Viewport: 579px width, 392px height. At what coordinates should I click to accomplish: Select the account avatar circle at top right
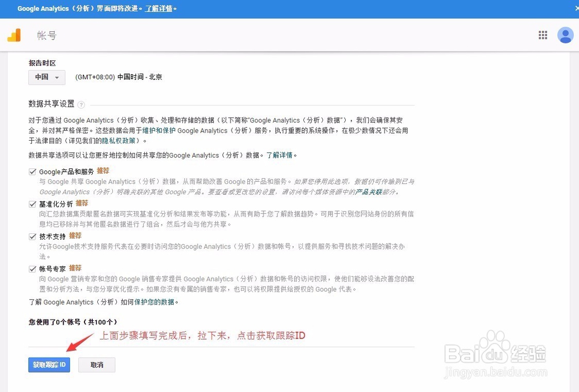565,35
